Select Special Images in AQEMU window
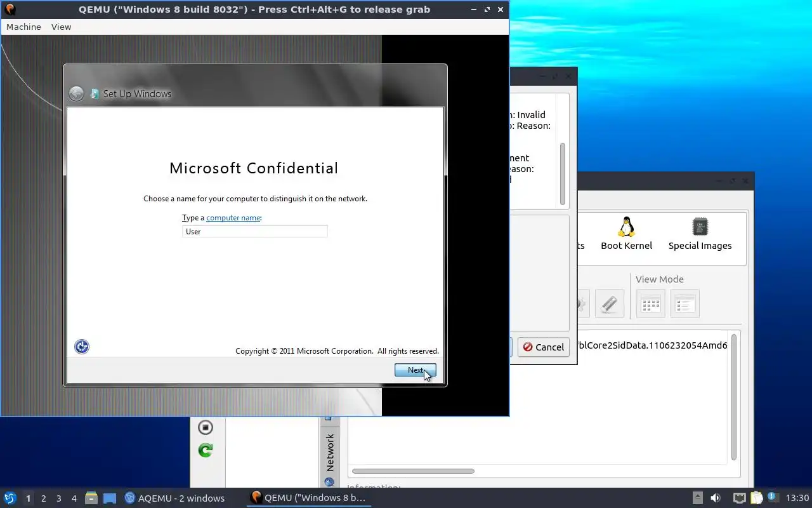The width and height of the screenshot is (812, 508). tap(700, 234)
